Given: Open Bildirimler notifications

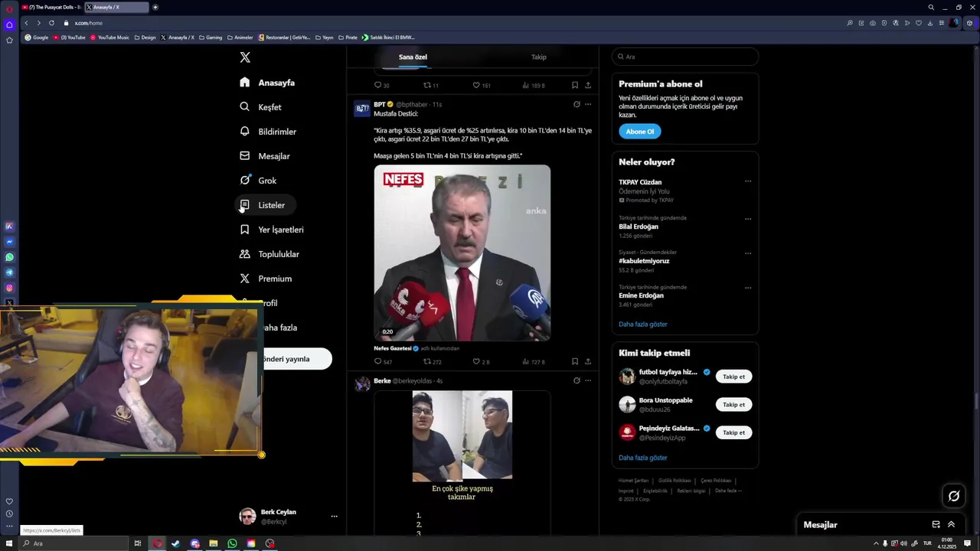Looking at the screenshot, I should [268, 132].
